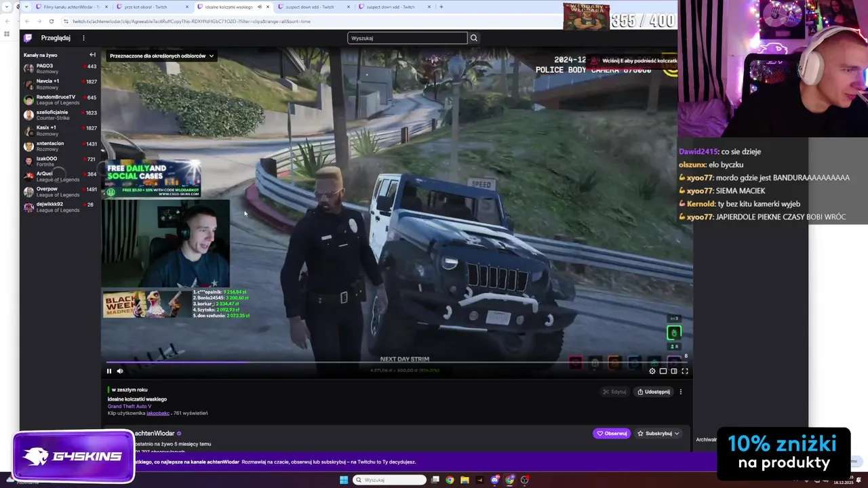Open the achtenWlodar channel name
Viewport: 868px width, 488px height.
tap(155, 433)
